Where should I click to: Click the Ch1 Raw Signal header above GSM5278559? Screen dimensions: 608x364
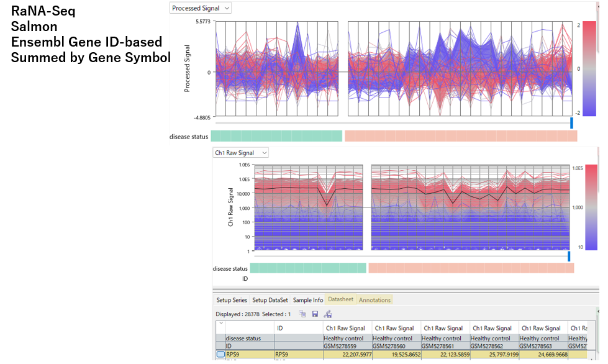pos(347,328)
